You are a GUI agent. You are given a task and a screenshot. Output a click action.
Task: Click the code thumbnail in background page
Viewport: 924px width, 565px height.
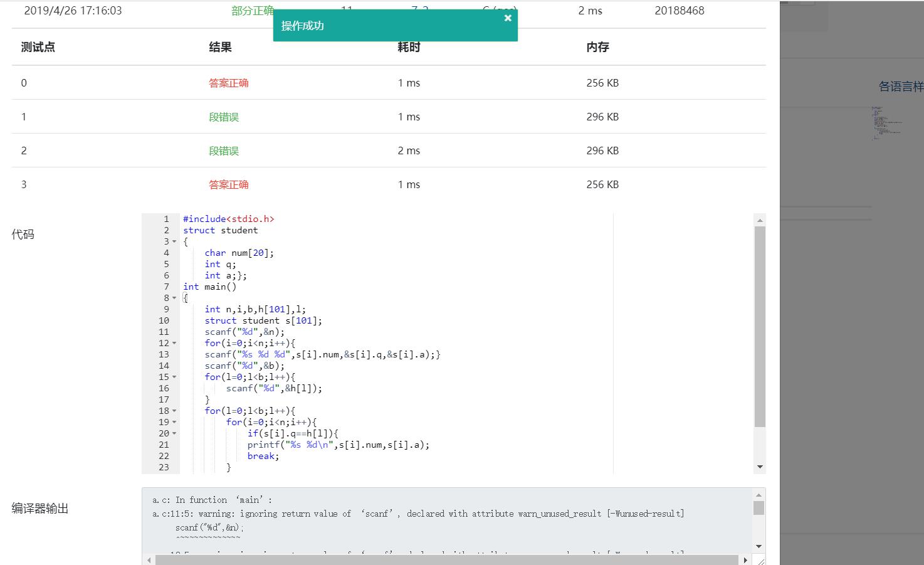tap(886, 123)
